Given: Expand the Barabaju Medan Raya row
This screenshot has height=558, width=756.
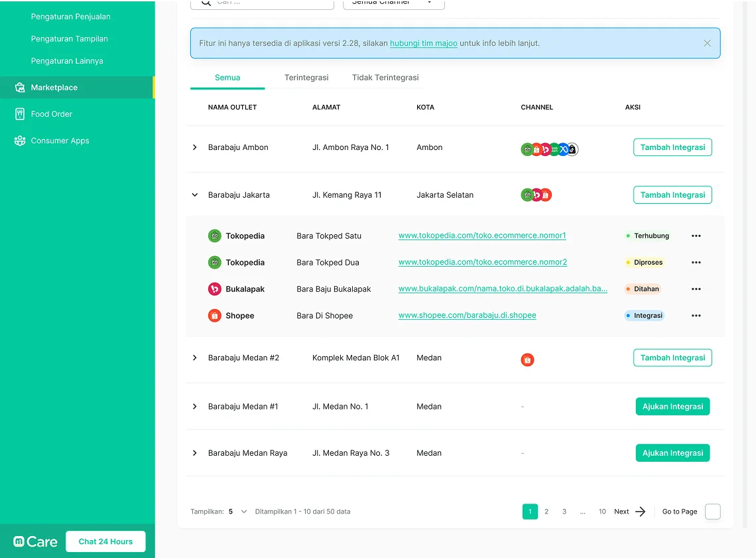Looking at the screenshot, I should pyautogui.click(x=195, y=453).
